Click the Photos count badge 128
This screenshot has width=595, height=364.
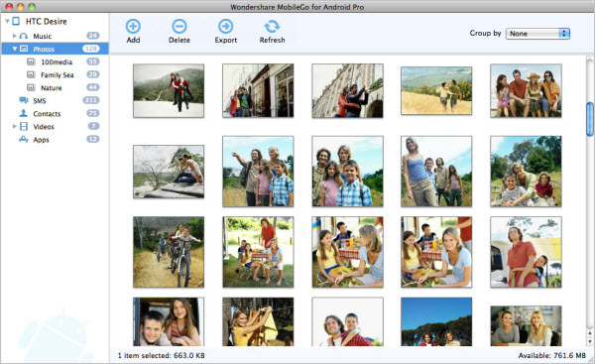click(x=91, y=49)
